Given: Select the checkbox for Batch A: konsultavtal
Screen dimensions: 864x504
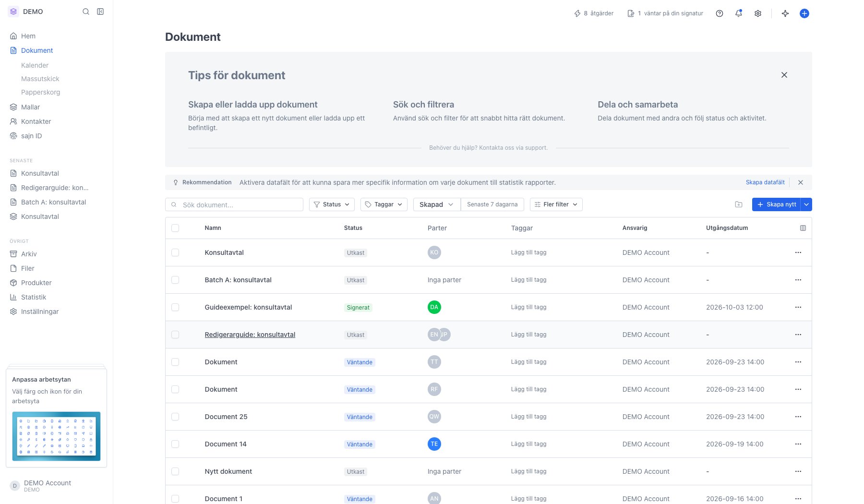Looking at the screenshot, I should tap(175, 280).
